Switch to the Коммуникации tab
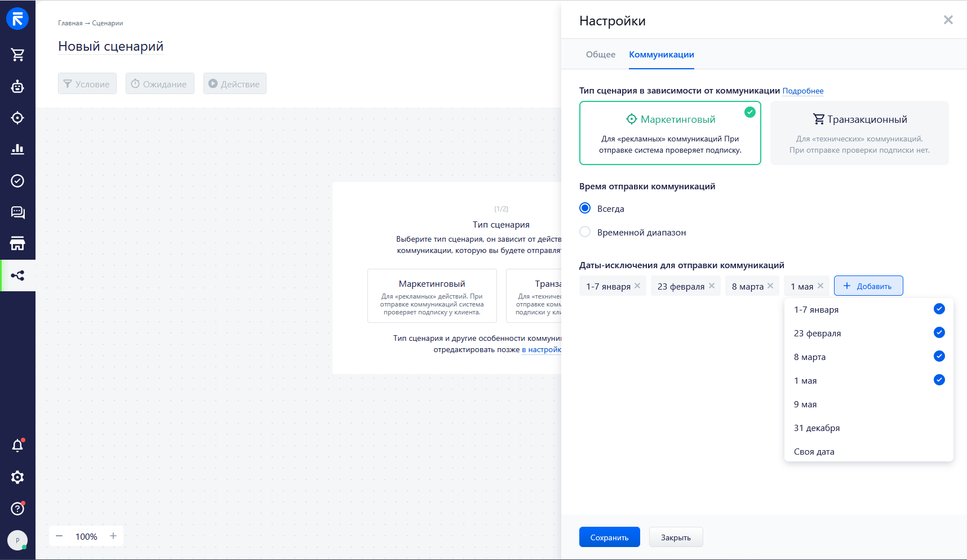Screen dimensions: 967x560 pos(661,55)
